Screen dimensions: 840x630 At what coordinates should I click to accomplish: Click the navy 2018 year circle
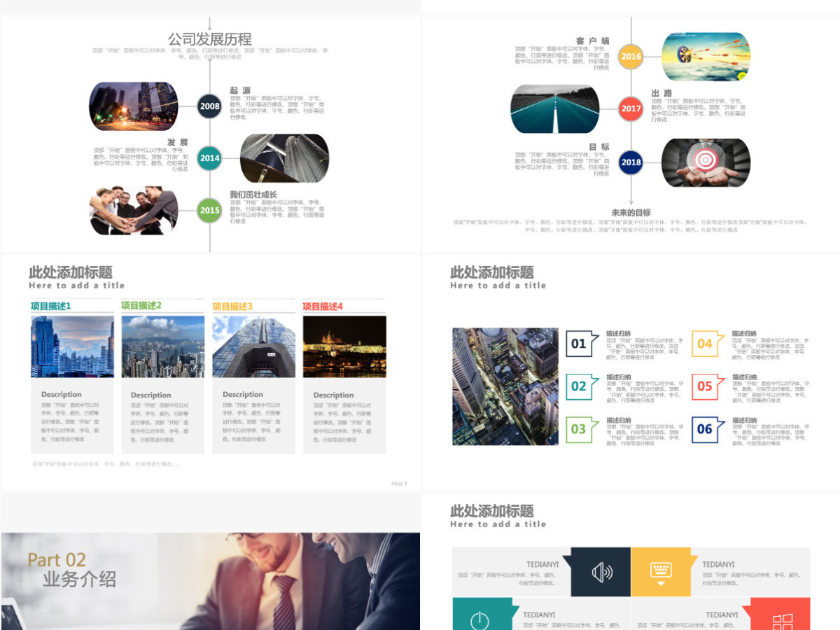(x=631, y=162)
